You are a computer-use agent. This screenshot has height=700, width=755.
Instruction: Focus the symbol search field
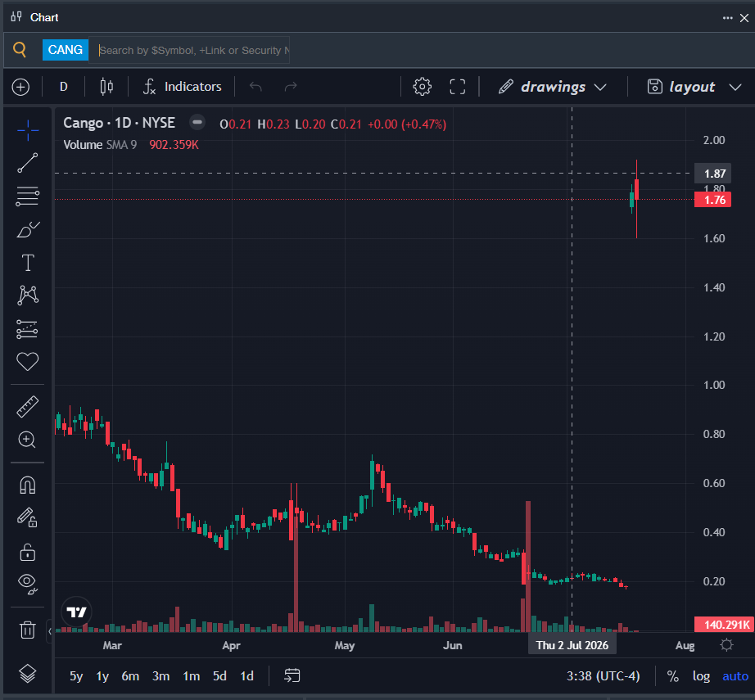click(x=190, y=50)
